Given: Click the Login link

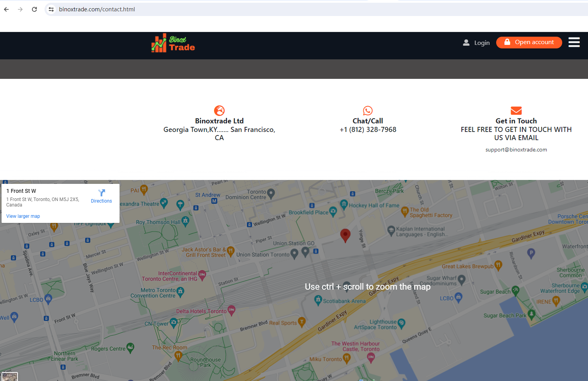Looking at the screenshot, I should (476, 43).
